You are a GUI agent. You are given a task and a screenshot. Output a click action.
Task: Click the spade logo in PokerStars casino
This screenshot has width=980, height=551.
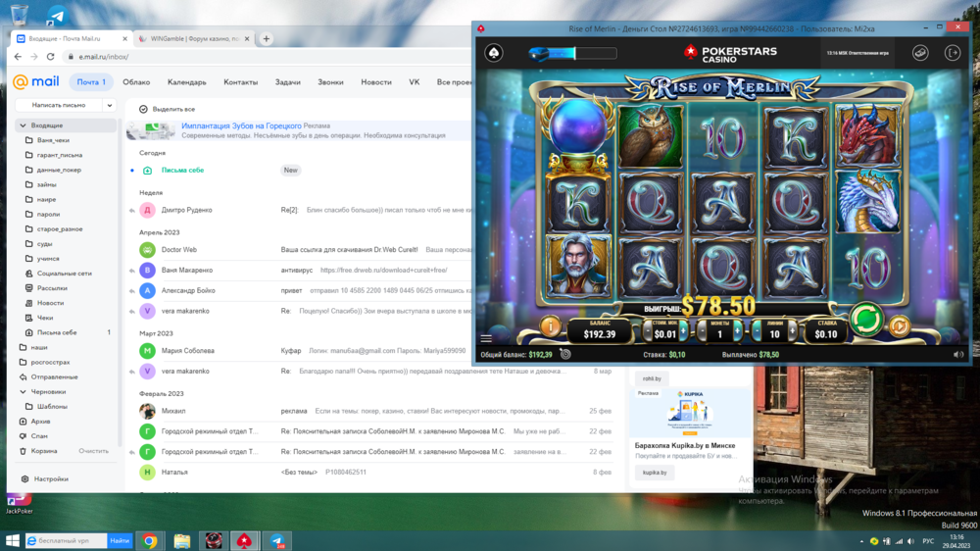[x=495, y=53]
